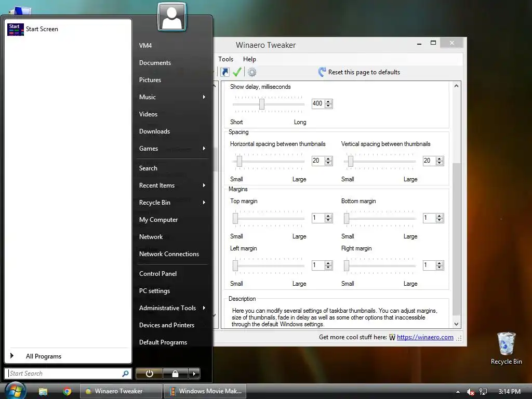The width and height of the screenshot is (532, 399).
Task: Switch to Windows Movie Maker taskbar button
Action: tap(205, 391)
